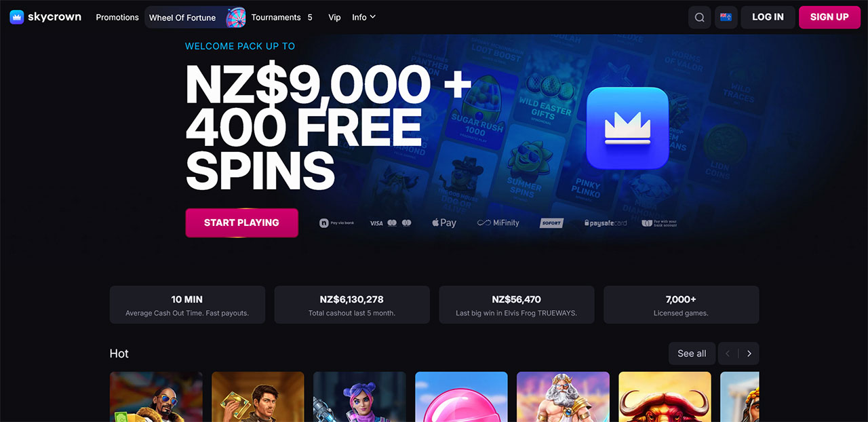
Task: Click the SIGN UP button
Action: click(x=829, y=17)
